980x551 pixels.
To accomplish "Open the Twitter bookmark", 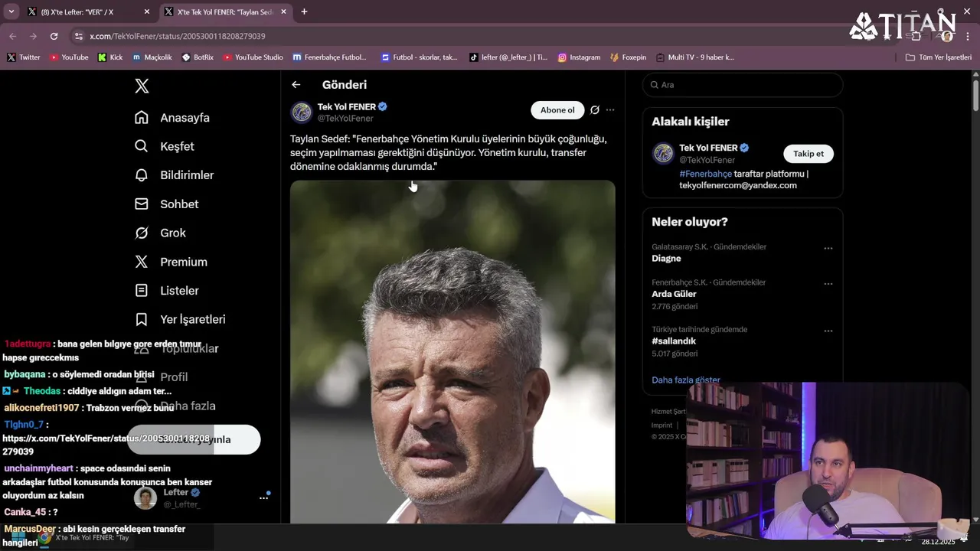I will point(23,57).
